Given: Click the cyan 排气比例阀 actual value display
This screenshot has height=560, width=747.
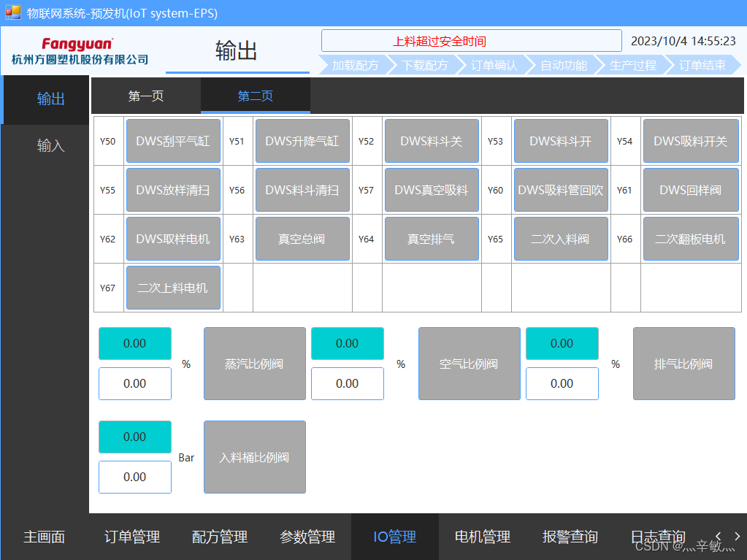Looking at the screenshot, I should pyautogui.click(x=562, y=343).
